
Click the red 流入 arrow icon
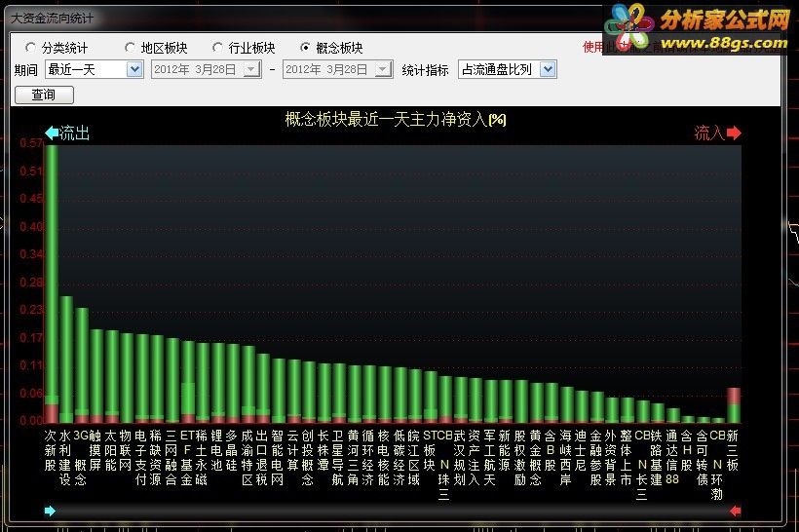(x=734, y=133)
